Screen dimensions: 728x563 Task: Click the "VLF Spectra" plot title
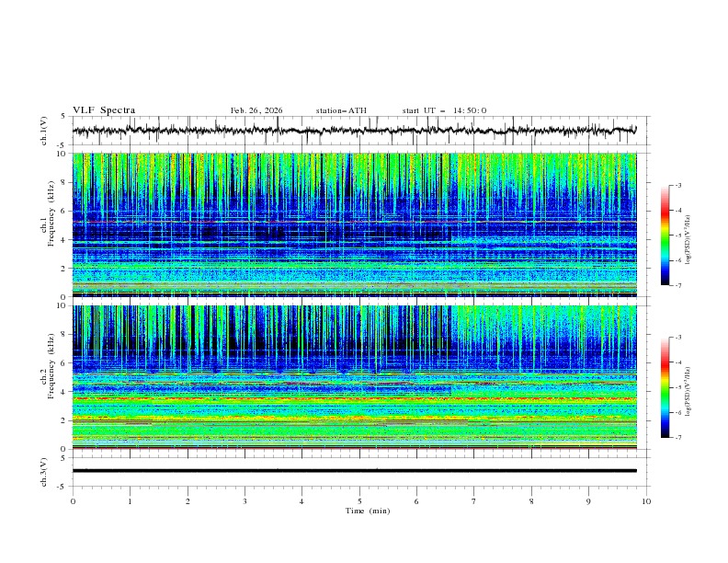pyautogui.click(x=104, y=110)
